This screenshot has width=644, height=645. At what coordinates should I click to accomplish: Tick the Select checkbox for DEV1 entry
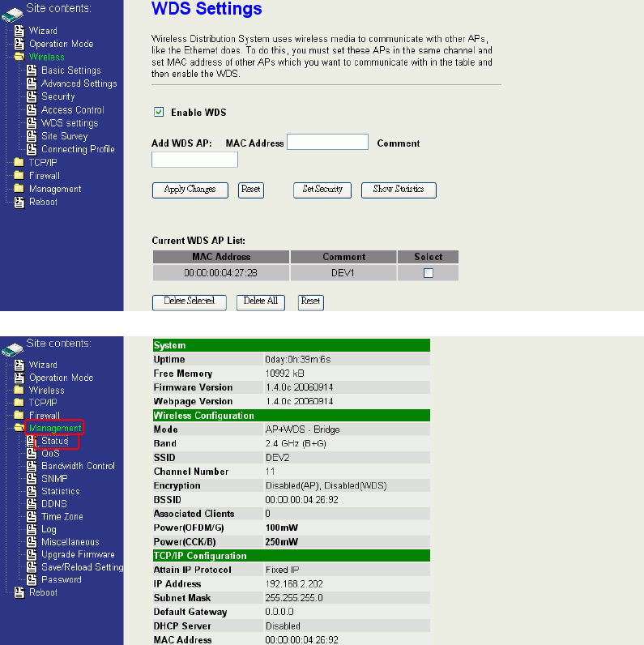[x=428, y=273]
